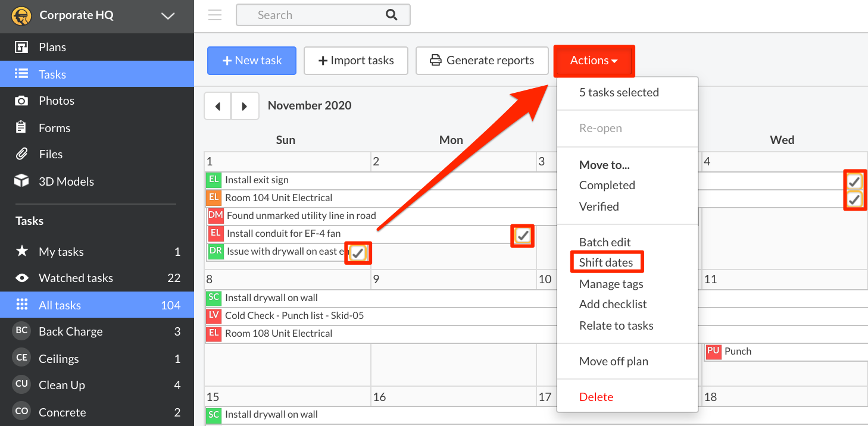Check the Issue with drywall task checkbox

(x=358, y=253)
